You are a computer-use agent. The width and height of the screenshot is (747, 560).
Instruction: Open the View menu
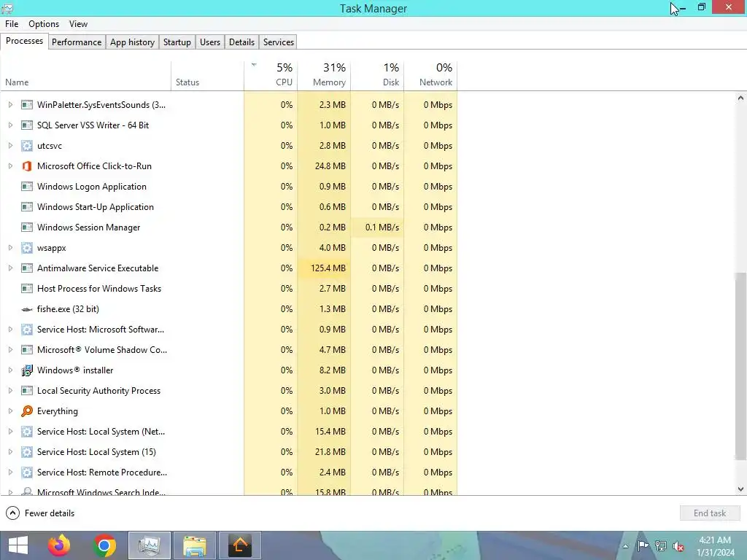[78, 24]
